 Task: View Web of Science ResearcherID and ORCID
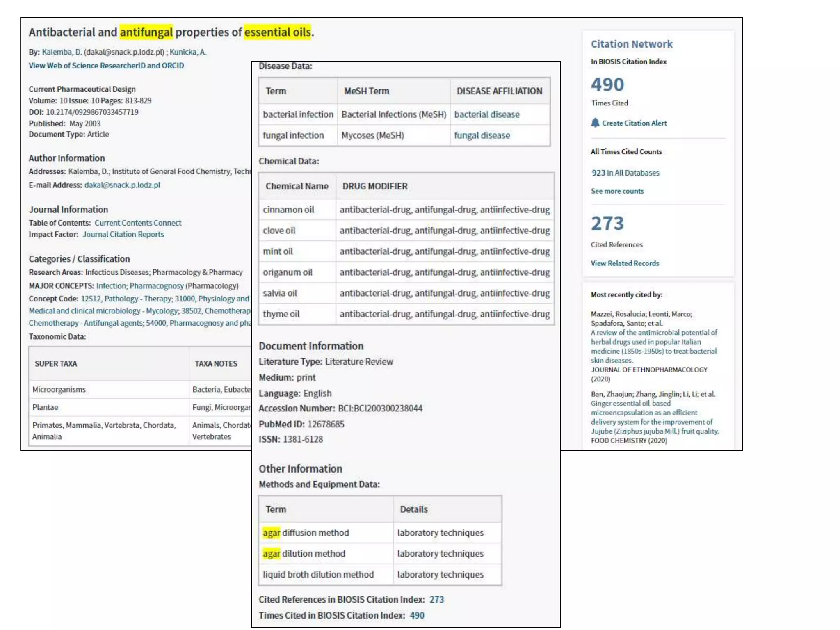point(106,66)
